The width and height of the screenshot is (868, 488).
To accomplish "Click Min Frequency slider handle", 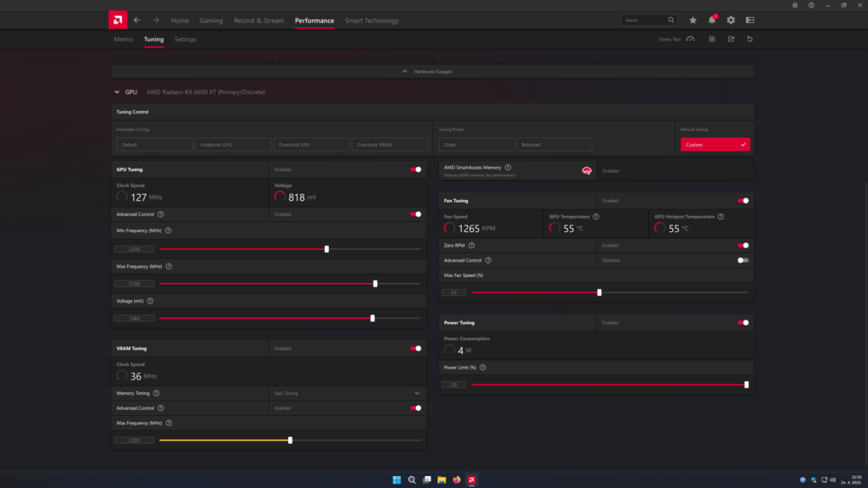I will tap(326, 249).
